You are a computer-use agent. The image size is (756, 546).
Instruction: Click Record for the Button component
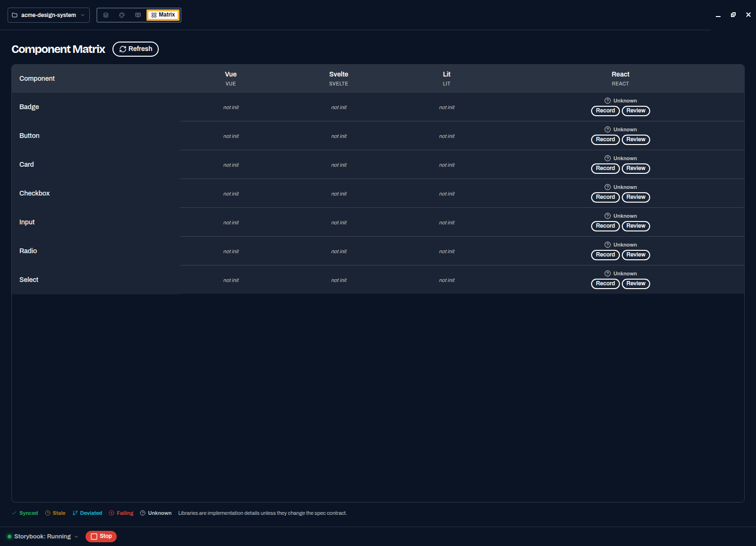tap(605, 140)
